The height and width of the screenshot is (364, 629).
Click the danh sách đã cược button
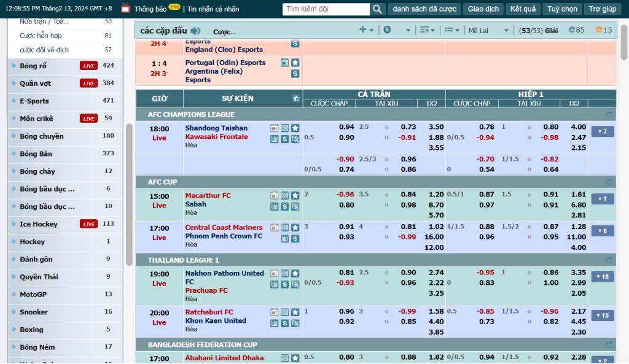coord(424,9)
